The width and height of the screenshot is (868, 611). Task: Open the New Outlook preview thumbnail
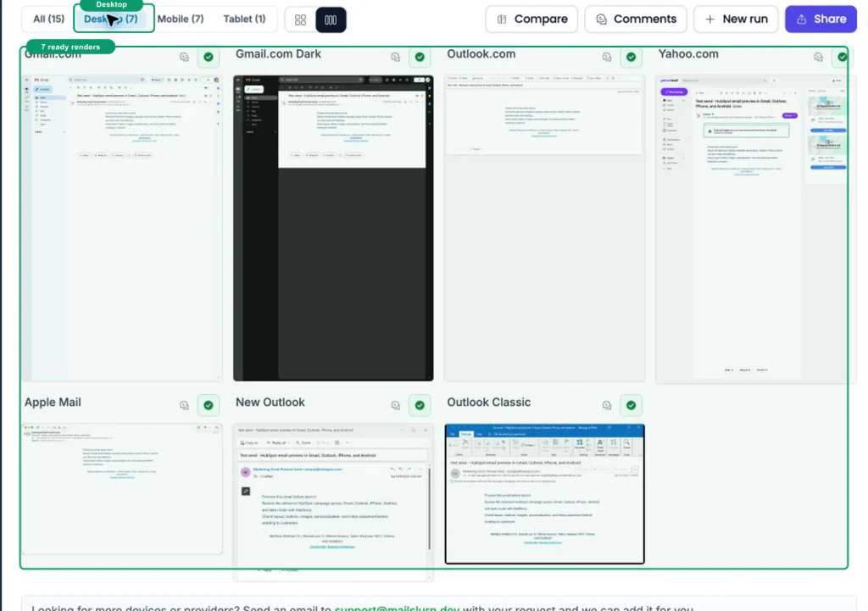[333, 503]
